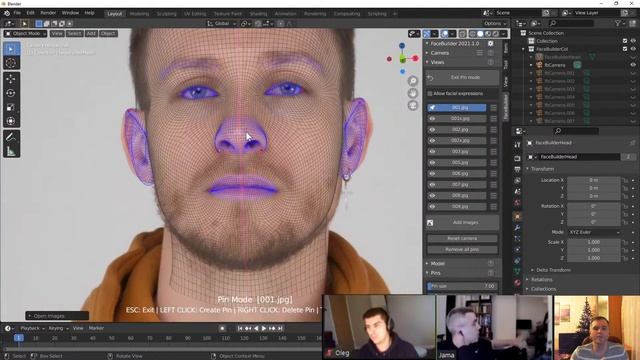Select the Annotate tool
640x360 pixels.
click(11, 137)
